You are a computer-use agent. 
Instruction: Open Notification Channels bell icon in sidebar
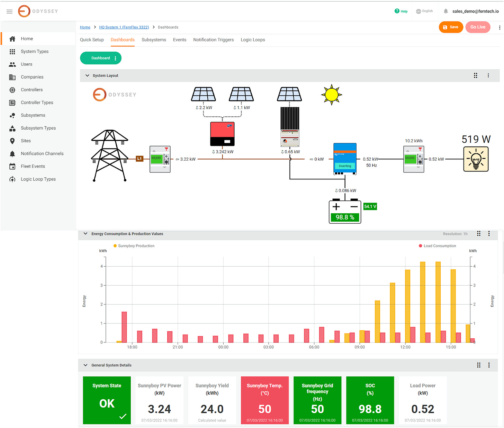click(12, 154)
